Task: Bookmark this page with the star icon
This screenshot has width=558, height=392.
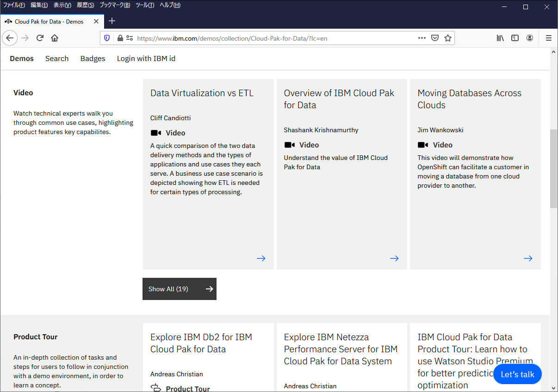Action: pyautogui.click(x=447, y=38)
